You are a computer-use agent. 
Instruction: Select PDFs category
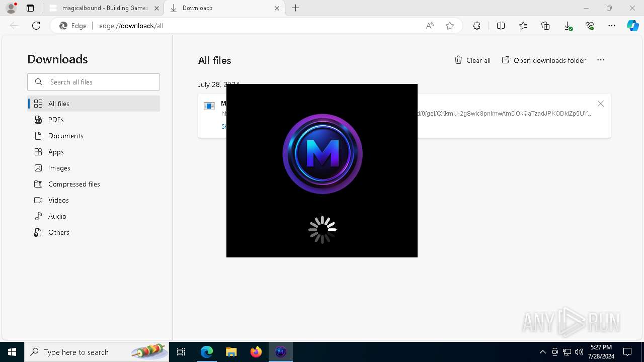(x=94, y=120)
